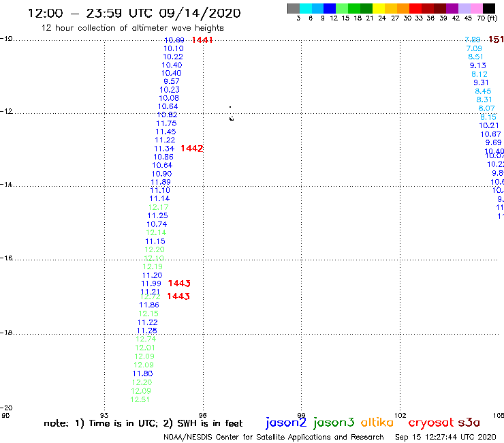The width and height of the screenshot is (504, 443).
Task: Click the lavender 45 ft legend swatch
Action: tap(464, 8)
